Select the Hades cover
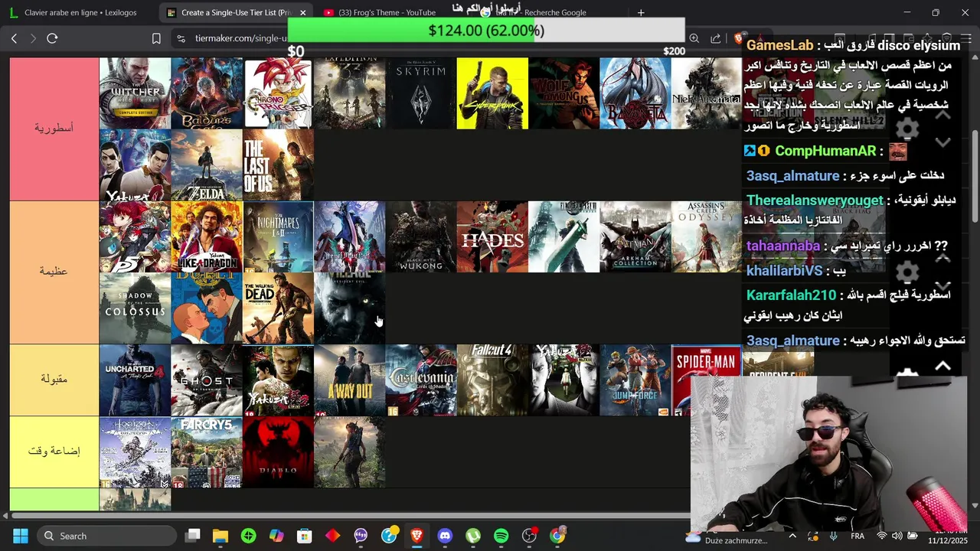 click(x=492, y=236)
